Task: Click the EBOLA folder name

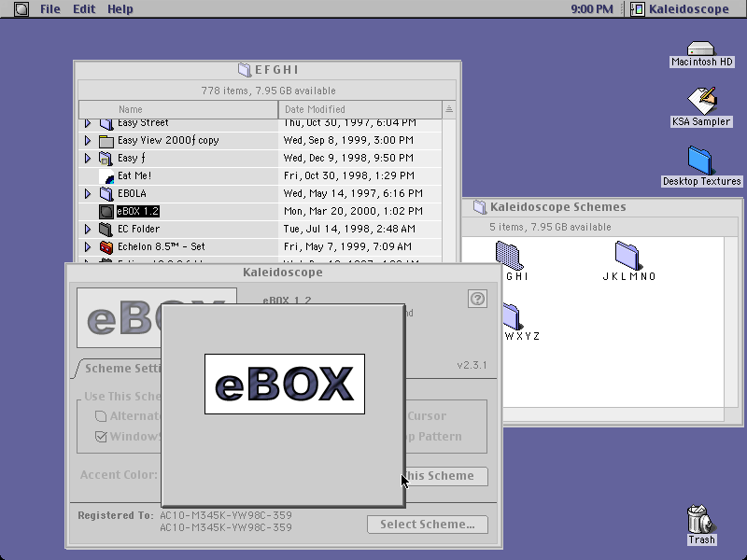Action: (132, 194)
